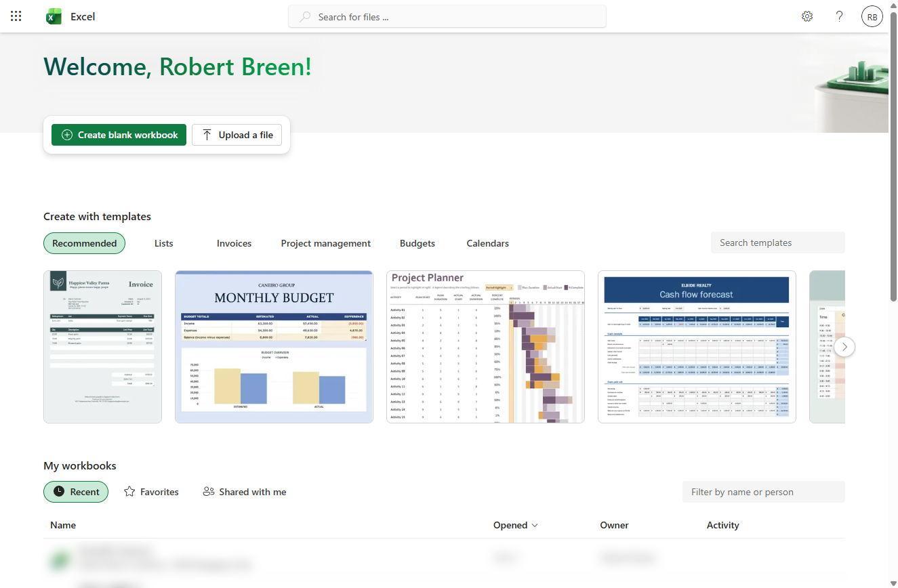The width and height of the screenshot is (898, 588).
Task: Switch to the Lists templates tab
Action: point(164,243)
